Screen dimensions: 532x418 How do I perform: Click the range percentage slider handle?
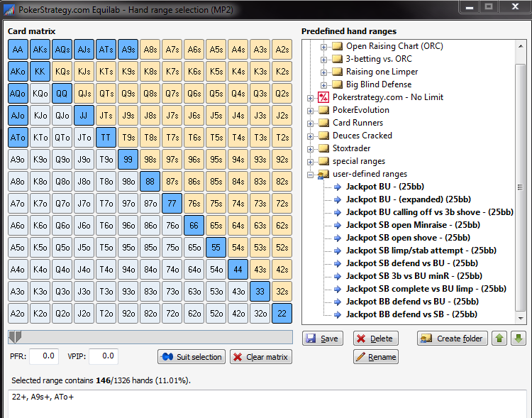15,337
